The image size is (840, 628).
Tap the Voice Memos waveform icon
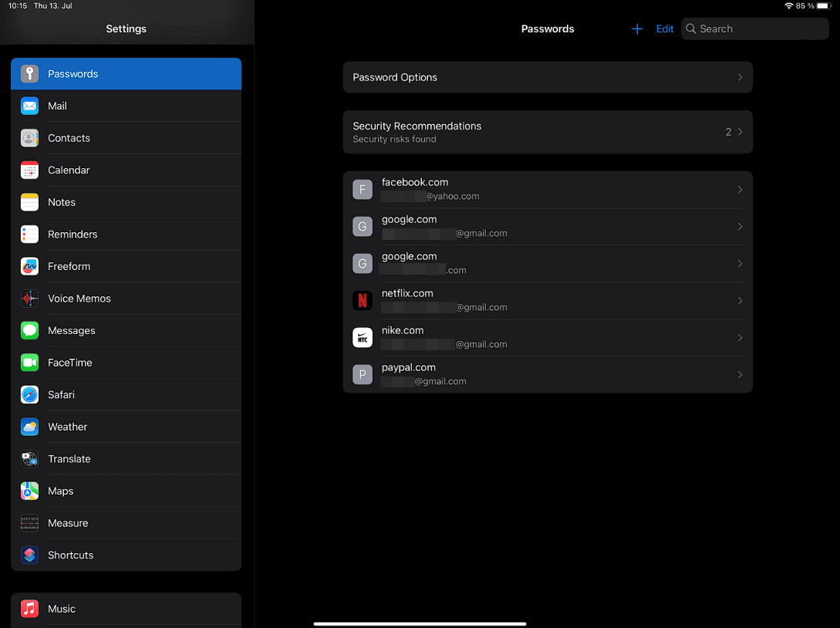click(x=29, y=299)
